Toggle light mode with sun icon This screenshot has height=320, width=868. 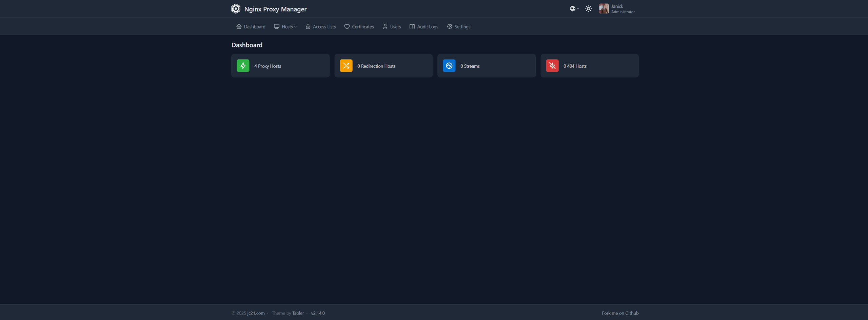coord(589,9)
